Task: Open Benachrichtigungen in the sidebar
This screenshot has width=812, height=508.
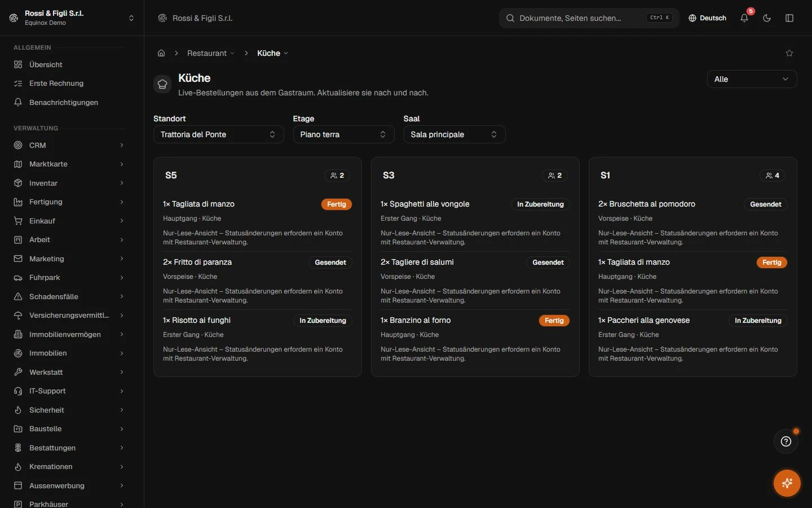Action: (69, 102)
